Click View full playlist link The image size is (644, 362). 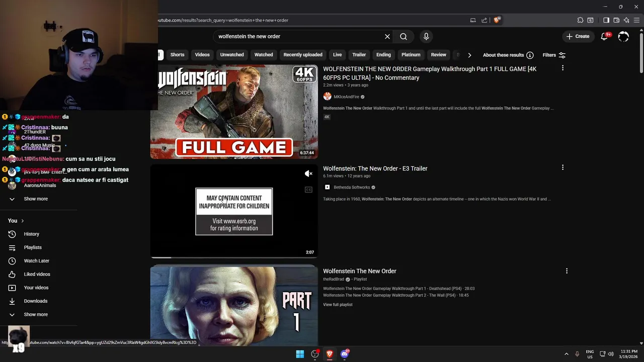[x=338, y=305]
